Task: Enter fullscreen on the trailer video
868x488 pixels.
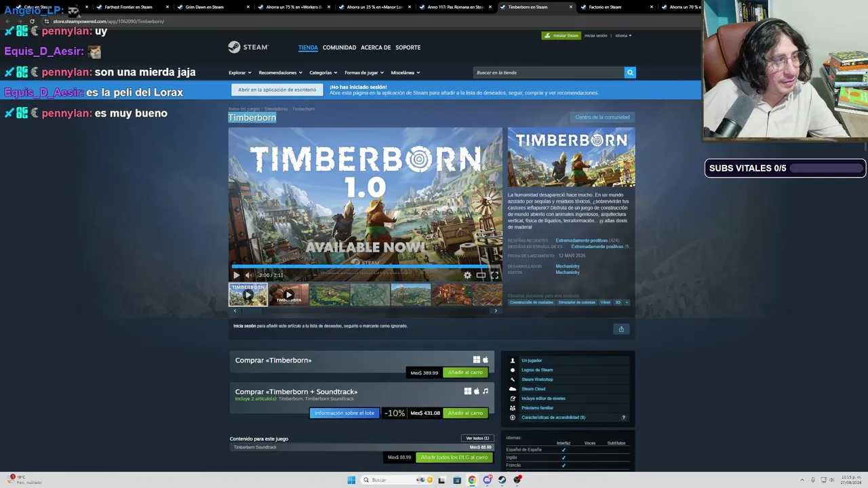Action: click(494, 275)
